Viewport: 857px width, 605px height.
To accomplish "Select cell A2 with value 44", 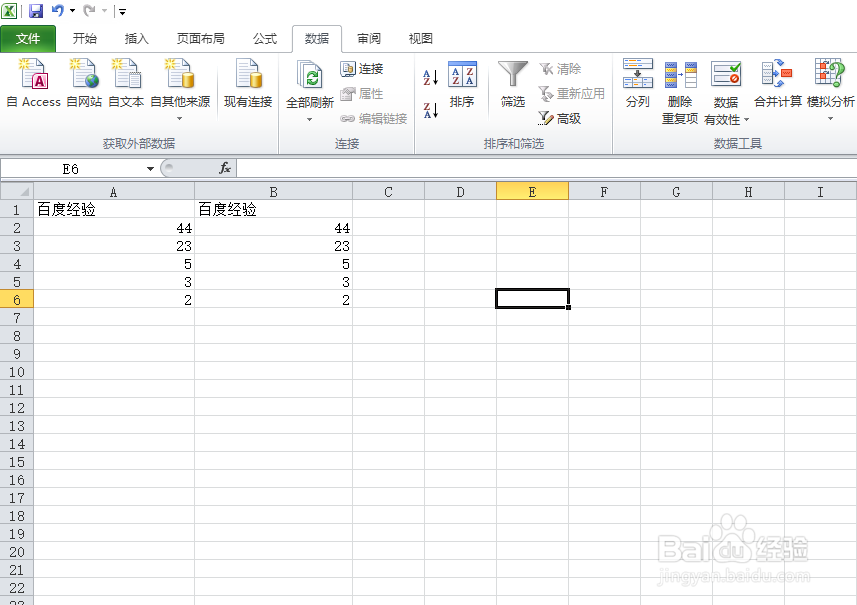I will coord(114,228).
